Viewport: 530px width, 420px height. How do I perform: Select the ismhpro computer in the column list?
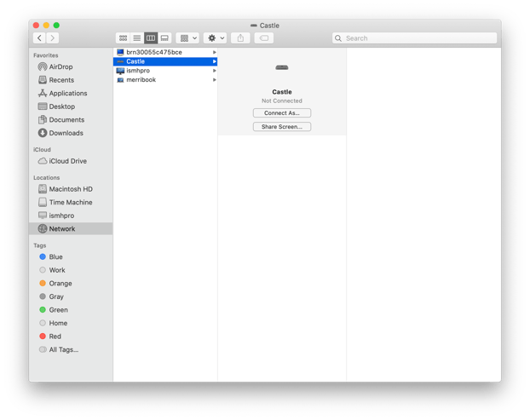[165, 70]
